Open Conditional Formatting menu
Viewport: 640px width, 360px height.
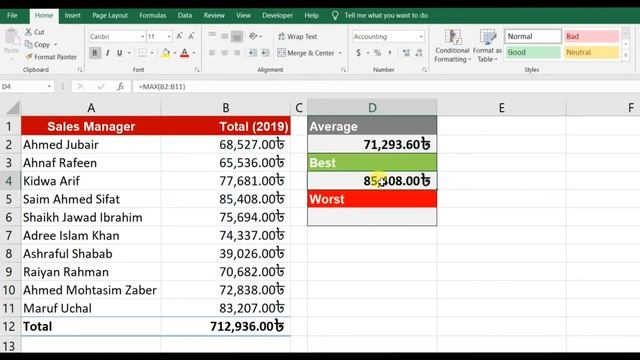(452, 46)
